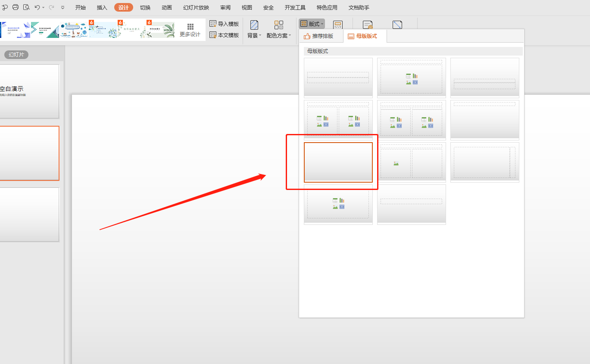
Task: Expand the 配色方案 color scheme dropdown
Action: pyautogui.click(x=279, y=35)
